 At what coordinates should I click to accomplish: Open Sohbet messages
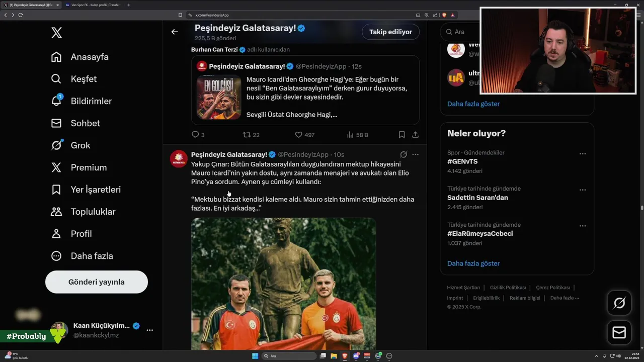tap(75, 123)
